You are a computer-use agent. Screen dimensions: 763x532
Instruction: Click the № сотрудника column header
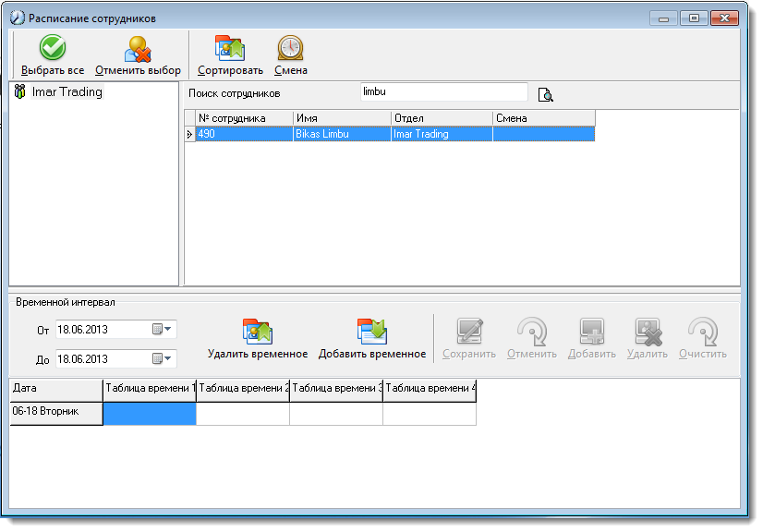point(244,118)
